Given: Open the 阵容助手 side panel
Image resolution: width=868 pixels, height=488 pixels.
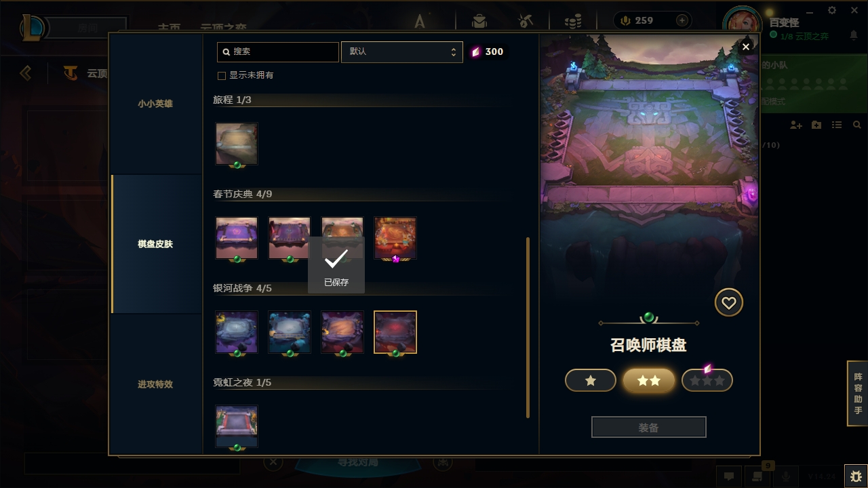Looking at the screenshot, I should tap(858, 394).
